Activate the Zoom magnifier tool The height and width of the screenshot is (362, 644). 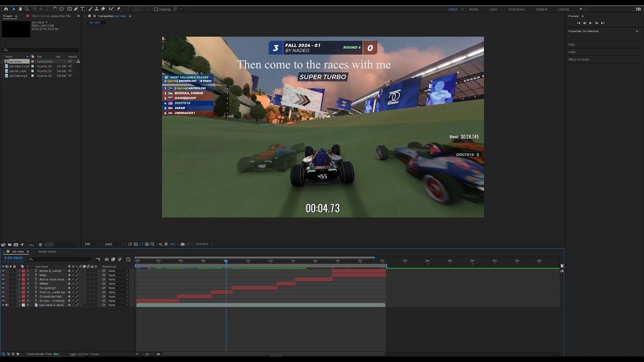(x=27, y=9)
